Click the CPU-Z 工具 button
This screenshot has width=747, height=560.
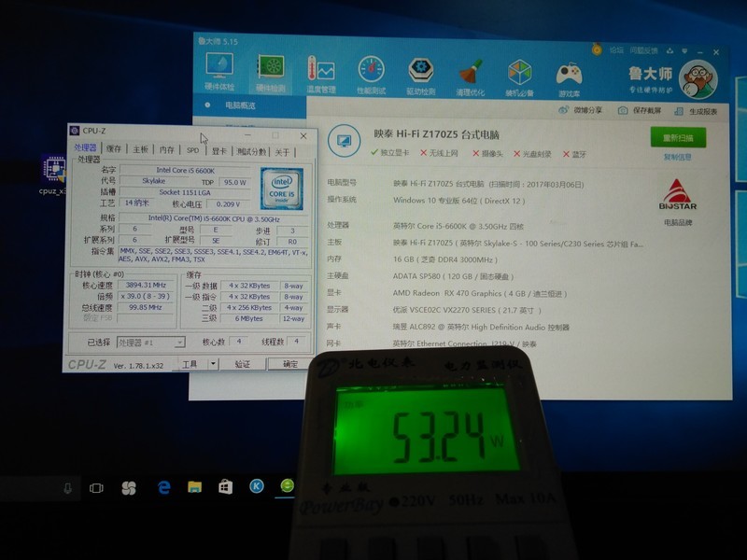click(190, 364)
